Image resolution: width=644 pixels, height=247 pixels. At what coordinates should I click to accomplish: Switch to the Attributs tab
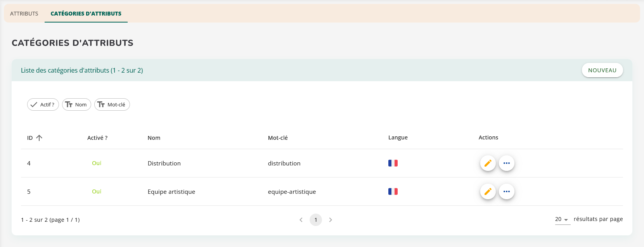click(24, 14)
